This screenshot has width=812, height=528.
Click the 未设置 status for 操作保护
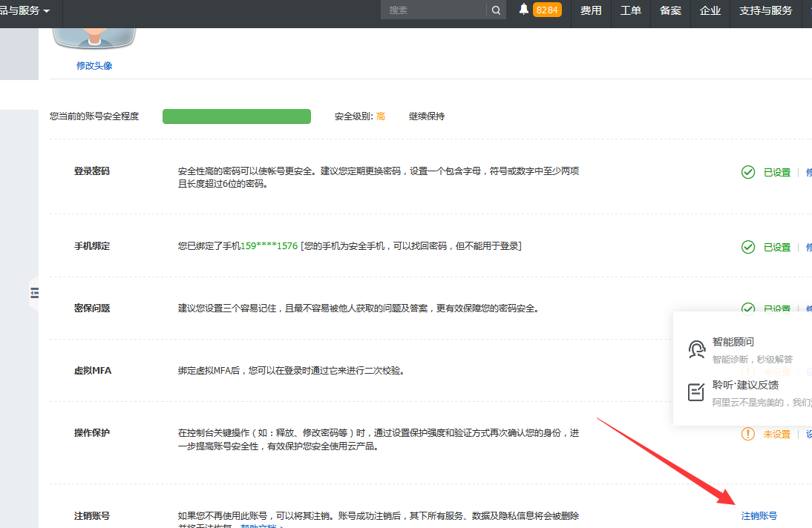coord(777,435)
